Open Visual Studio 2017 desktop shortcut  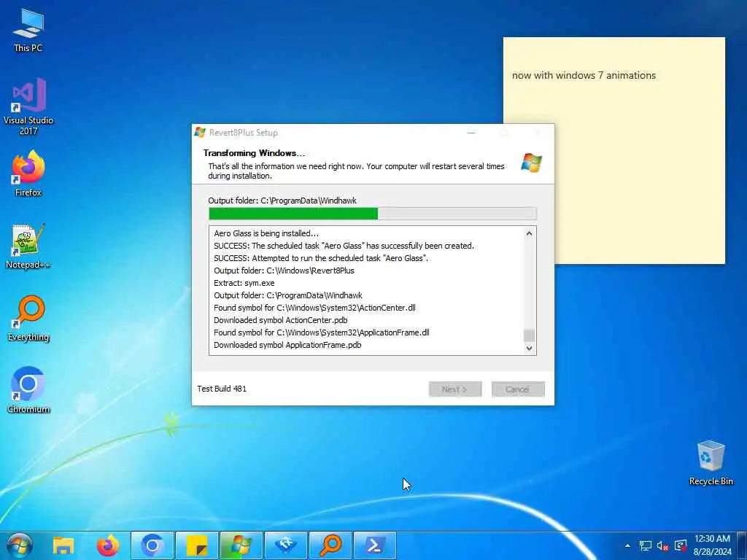[x=28, y=106]
